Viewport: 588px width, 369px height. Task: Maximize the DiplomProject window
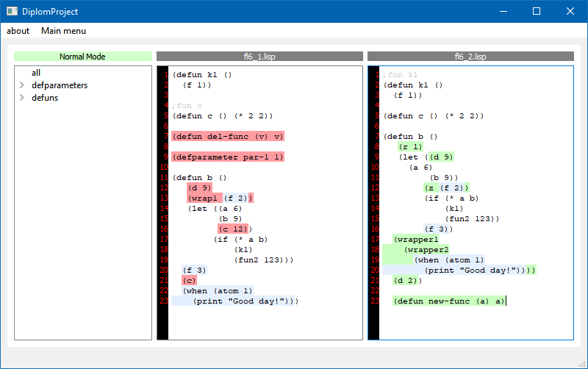click(536, 11)
